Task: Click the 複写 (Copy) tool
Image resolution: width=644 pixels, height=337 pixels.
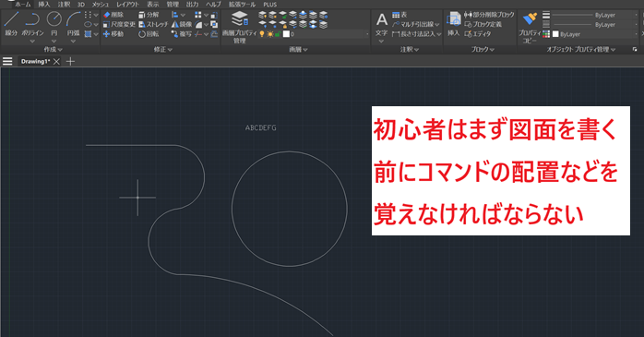Action: click(x=182, y=33)
